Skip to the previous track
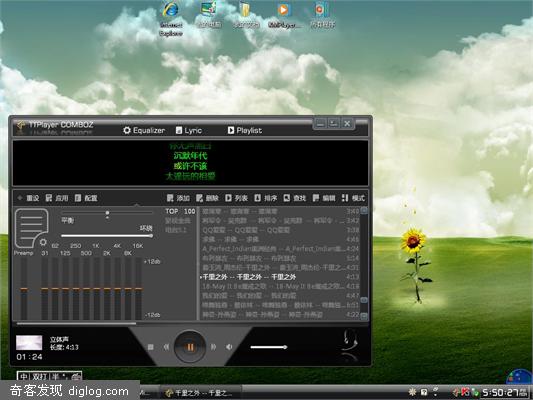Viewport: 533px width, 400px height. (166, 347)
